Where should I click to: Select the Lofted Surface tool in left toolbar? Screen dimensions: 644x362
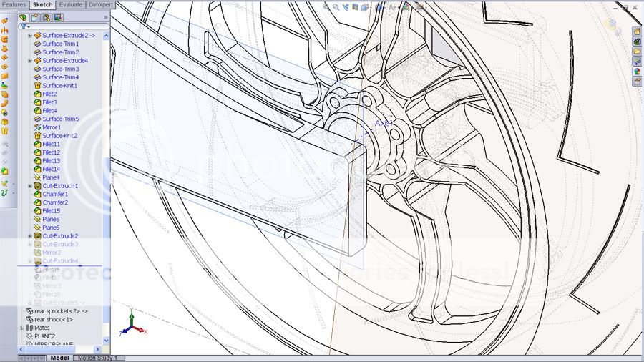pyautogui.click(x=4, y=49)
